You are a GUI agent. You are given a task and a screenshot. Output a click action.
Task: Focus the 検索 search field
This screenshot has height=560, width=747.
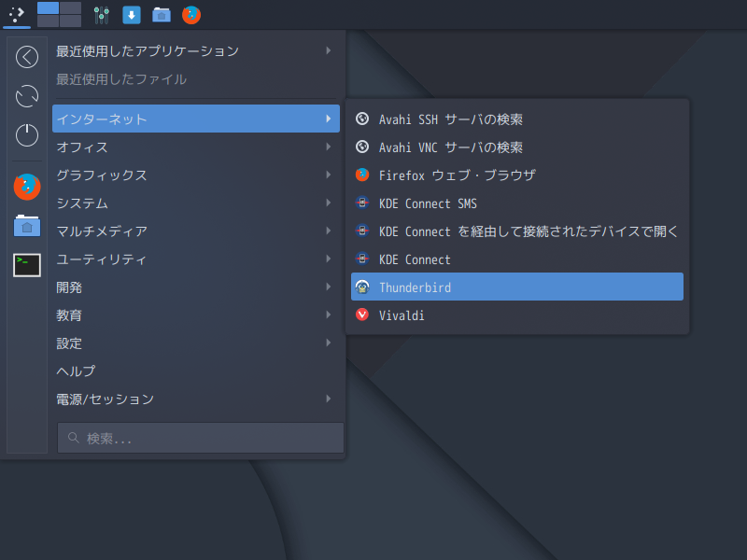tap(201, 438)
